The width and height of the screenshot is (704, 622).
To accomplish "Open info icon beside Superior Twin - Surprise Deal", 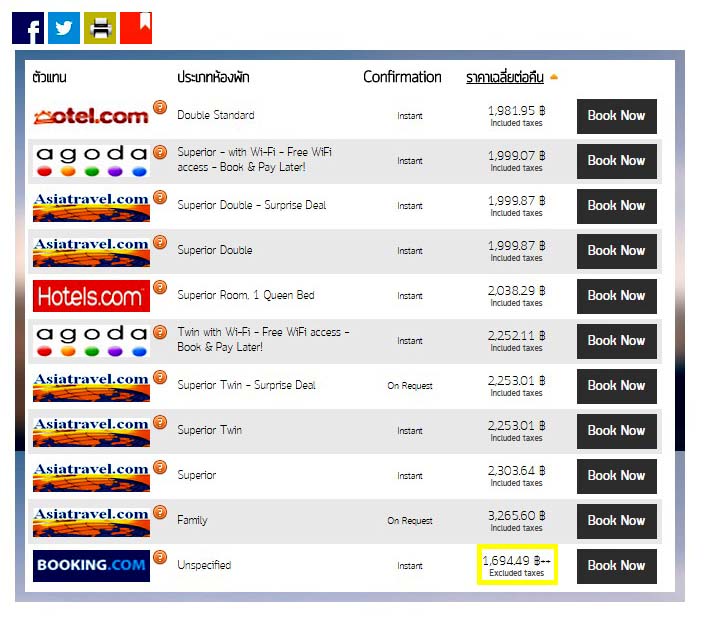I will point(160,377).
